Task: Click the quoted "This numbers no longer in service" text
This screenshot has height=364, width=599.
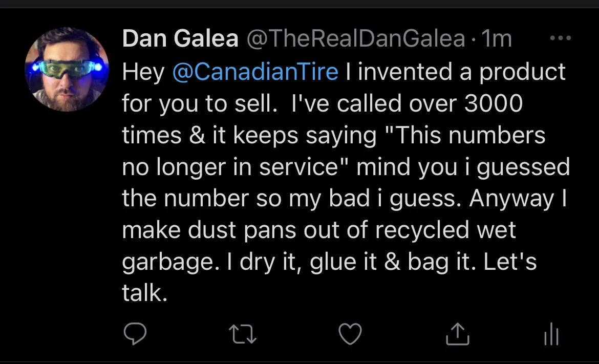Action: click(333, 151)
